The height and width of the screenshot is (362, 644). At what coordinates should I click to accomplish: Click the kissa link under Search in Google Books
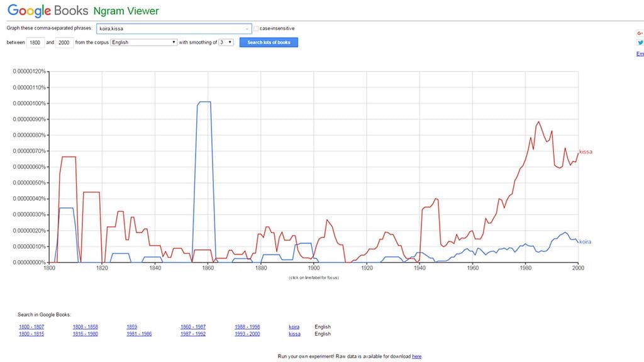click(x=294, y=334)
